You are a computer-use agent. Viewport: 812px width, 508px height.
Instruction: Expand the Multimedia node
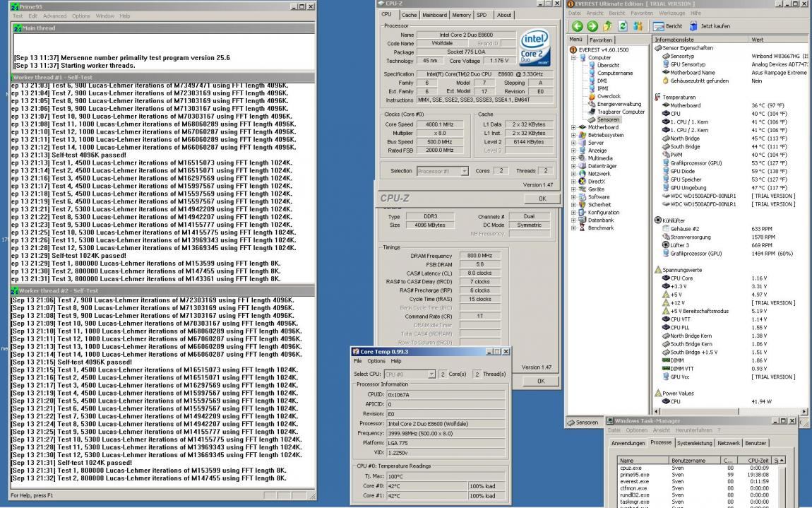click(574, 158)
